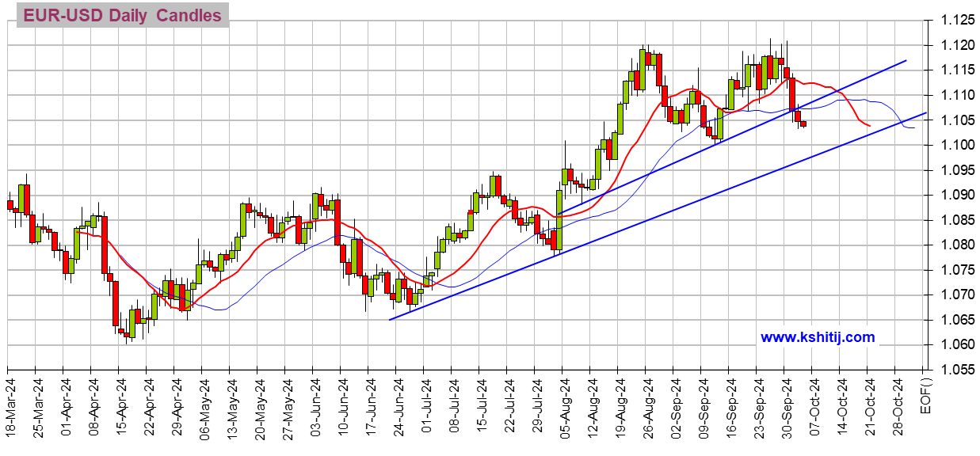Click the 1.075 price level label
Viewport: 980px width, 456px height.
(952, 269)
